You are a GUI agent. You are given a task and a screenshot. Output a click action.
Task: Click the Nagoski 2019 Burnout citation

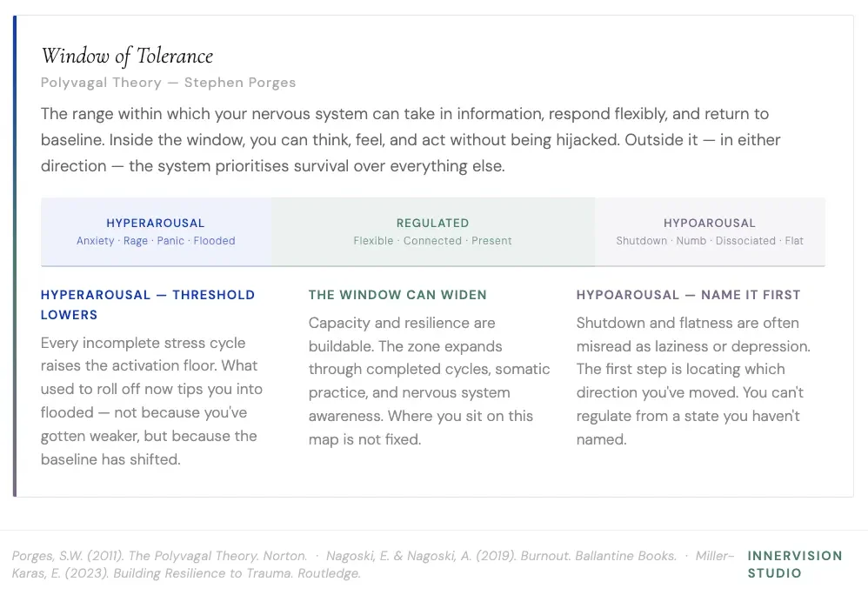(x=501, y=556)
